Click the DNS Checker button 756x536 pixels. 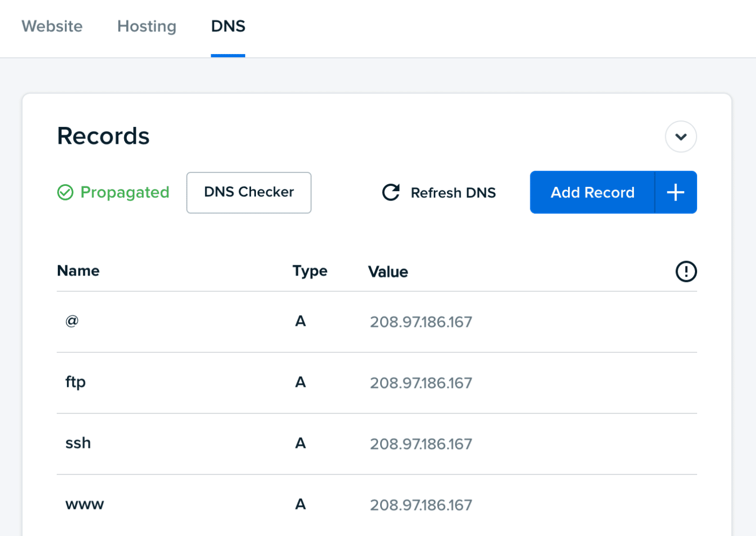pos(248,192)
